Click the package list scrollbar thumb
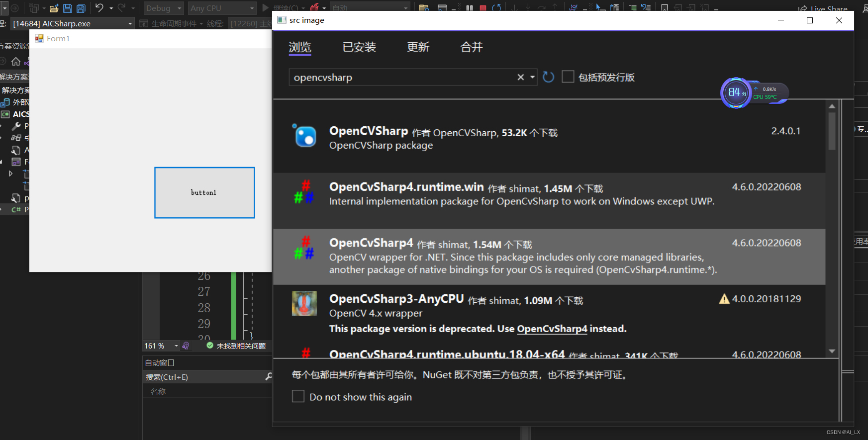868x440 pixels. (x=832, y=130)
